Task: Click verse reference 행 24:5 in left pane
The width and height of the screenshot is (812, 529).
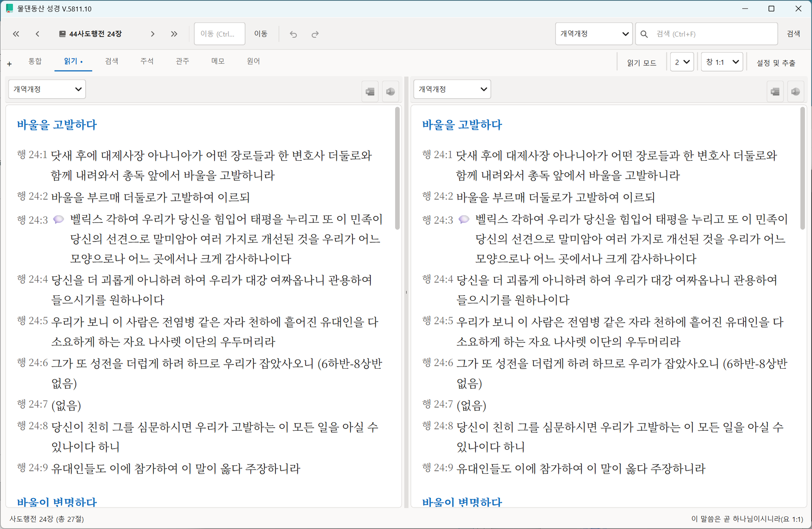Action: tap(32, 321)
